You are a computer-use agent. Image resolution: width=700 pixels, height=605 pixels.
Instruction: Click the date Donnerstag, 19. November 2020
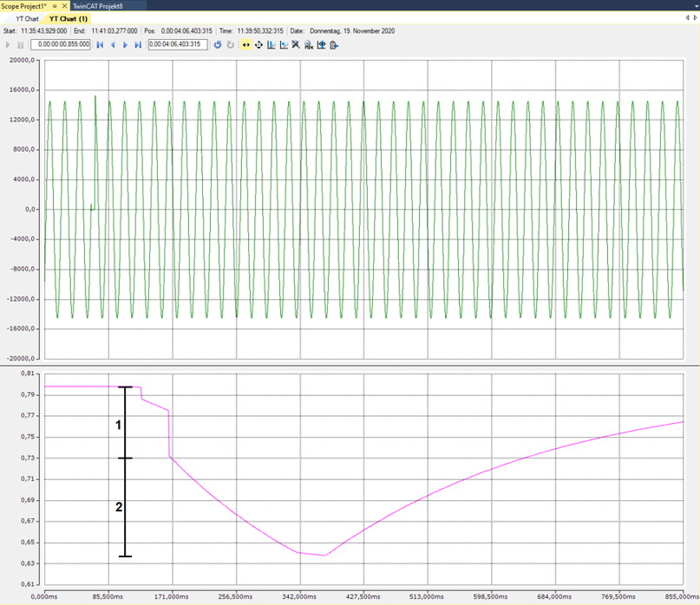point(352,31)
